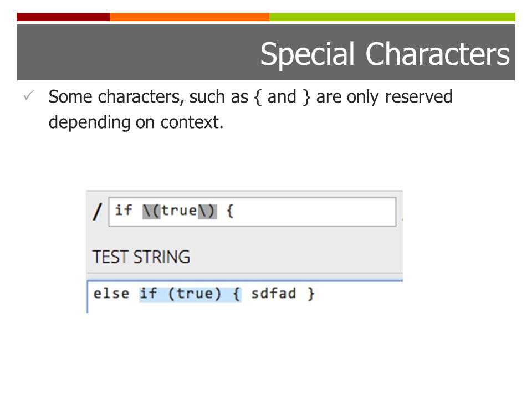Click the word sdfad in test string

pyautogui.click(x=273, y=294)
